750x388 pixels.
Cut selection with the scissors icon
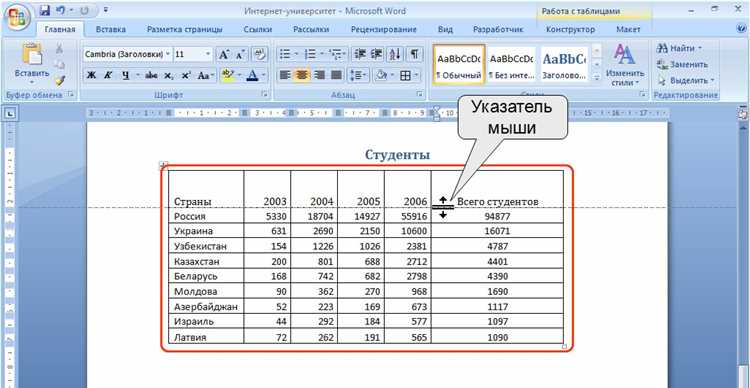tap(59, 48)
